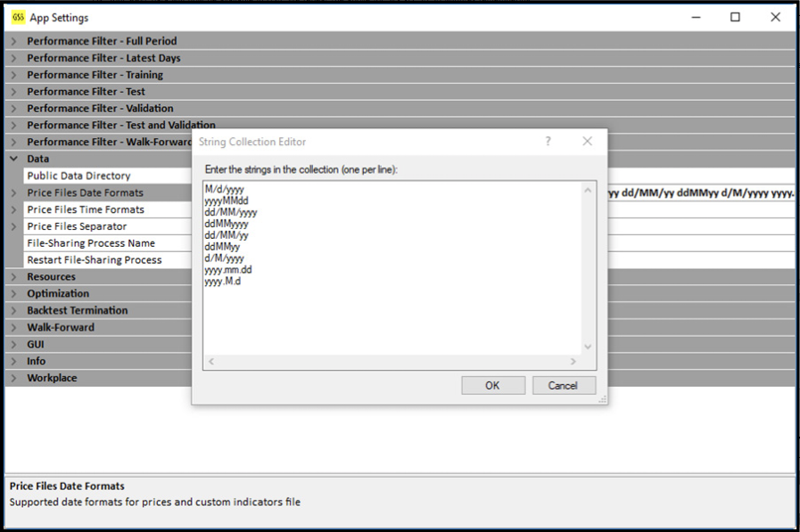800x532 pixels.
Task: Click the help question mark icon
Action: pos(548,142)
